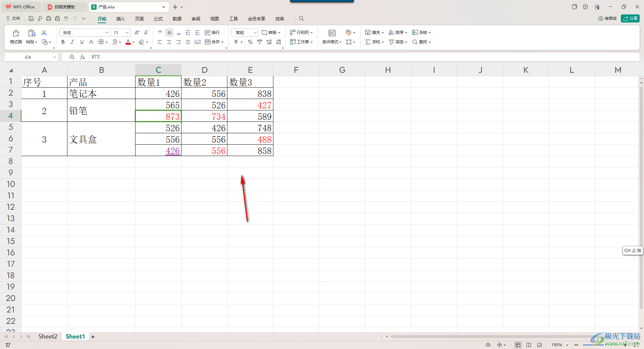This screenshot has width=644, height=349.
Task: Open the Data (数据) ribbon tab
Action: click(x=177, y=19)
